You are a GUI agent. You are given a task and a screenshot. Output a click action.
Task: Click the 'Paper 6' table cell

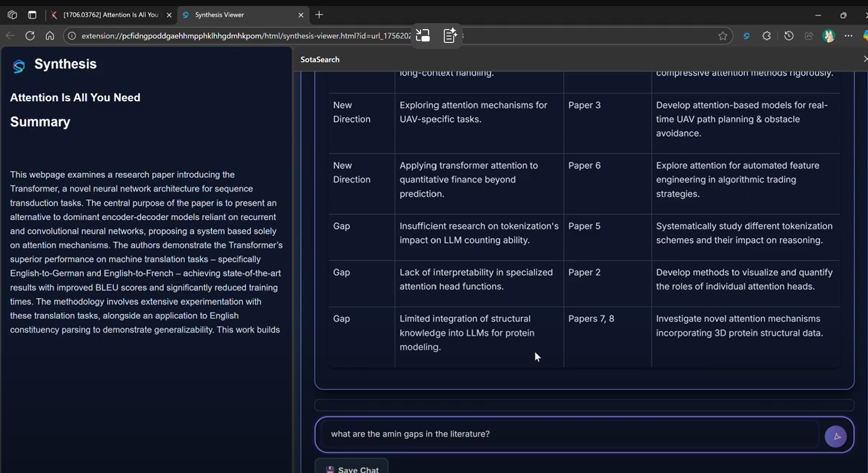point(607,184)
